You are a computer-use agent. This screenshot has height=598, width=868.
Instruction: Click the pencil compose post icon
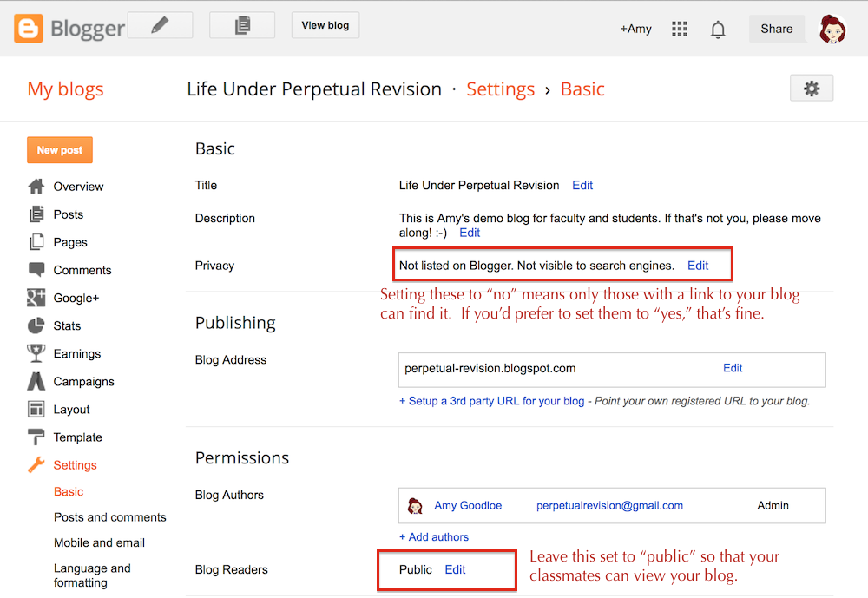pyautogui.click(x=160, y=25)
